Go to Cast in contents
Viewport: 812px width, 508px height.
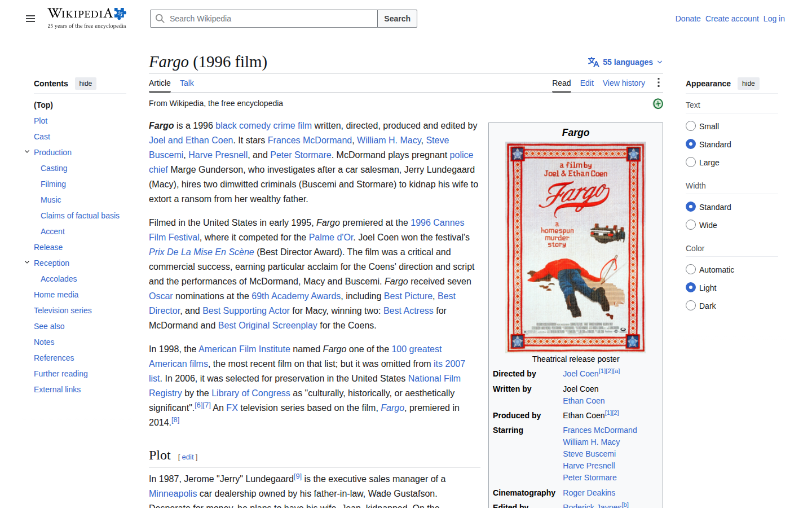42,137
